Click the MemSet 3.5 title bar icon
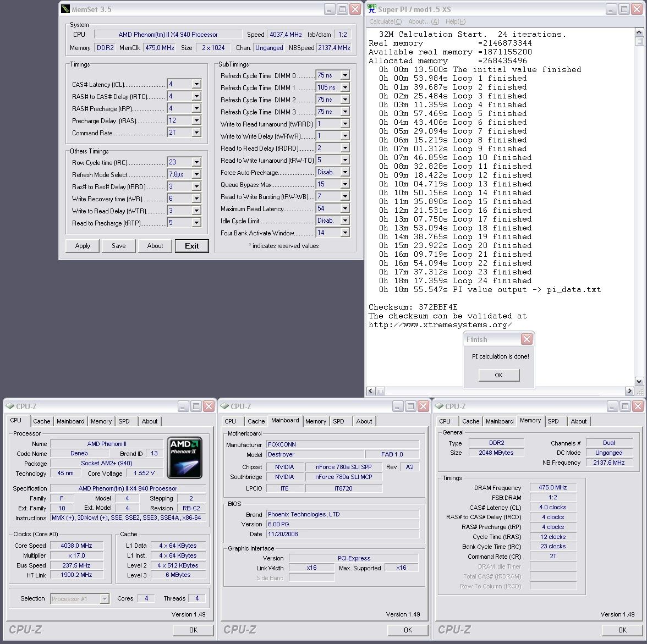The width and height of the screenshot is (647, 644). [65, 9]
